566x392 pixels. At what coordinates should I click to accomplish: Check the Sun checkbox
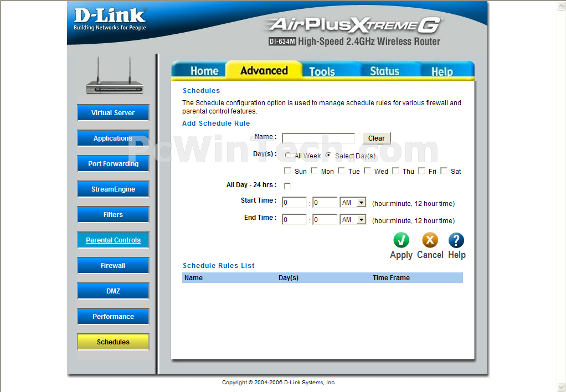tap(287, 171)
